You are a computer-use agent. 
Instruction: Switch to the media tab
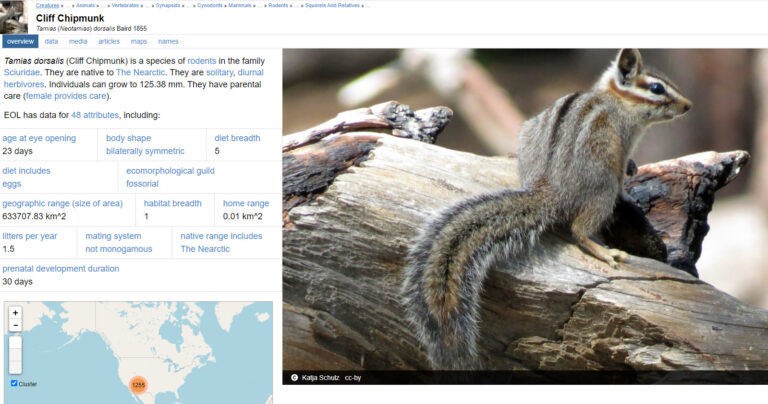tap(78, 41)
